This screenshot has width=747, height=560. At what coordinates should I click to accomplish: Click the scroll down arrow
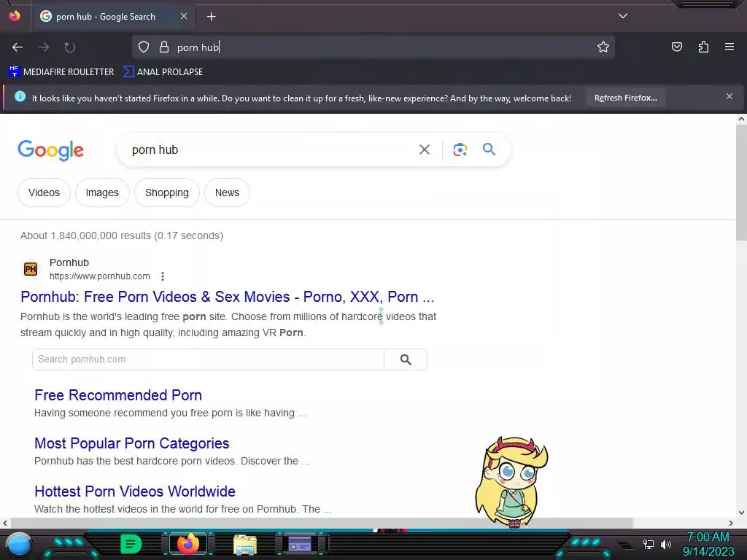[741, 513]
